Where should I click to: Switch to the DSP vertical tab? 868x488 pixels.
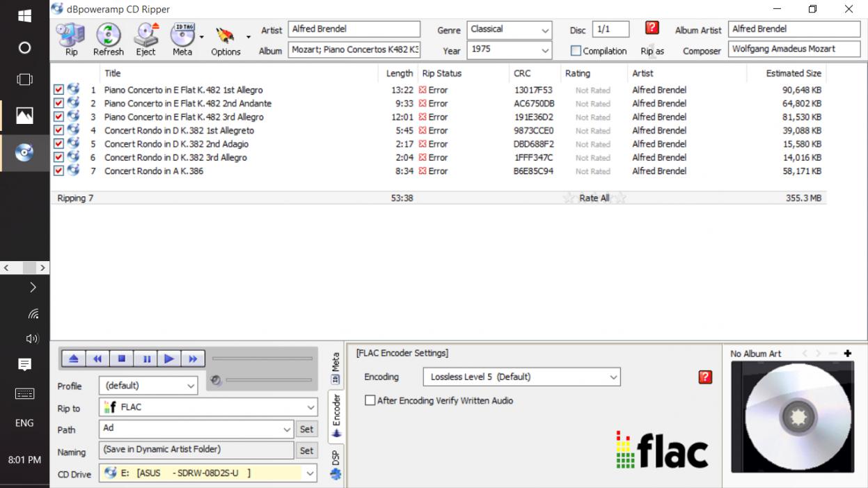pos(336,464)
